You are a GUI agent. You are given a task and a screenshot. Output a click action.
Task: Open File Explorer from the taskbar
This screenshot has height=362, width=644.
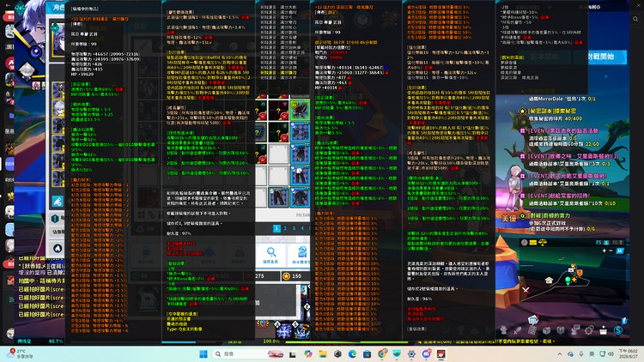coord(323,353)
